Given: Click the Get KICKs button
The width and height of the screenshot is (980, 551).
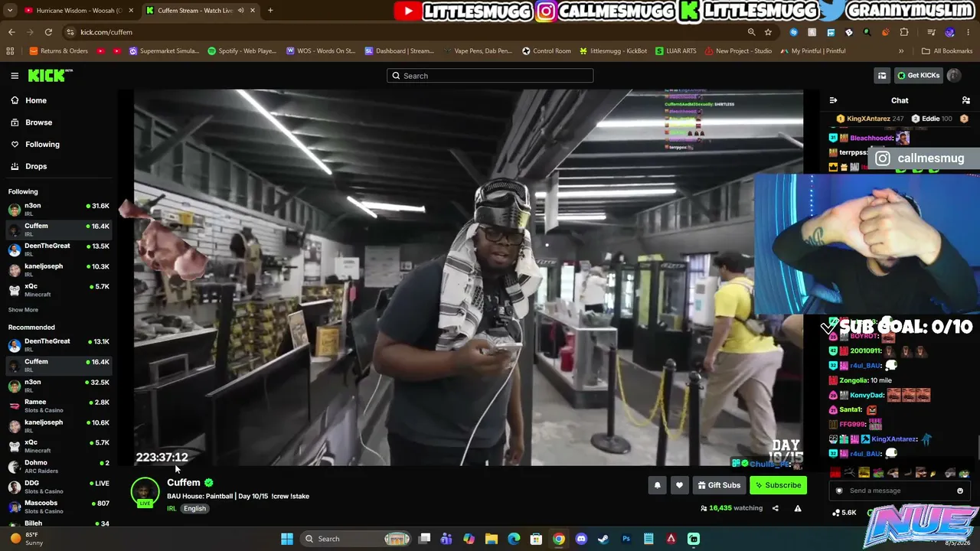Looking at the screenshot, I should [917, 76].
